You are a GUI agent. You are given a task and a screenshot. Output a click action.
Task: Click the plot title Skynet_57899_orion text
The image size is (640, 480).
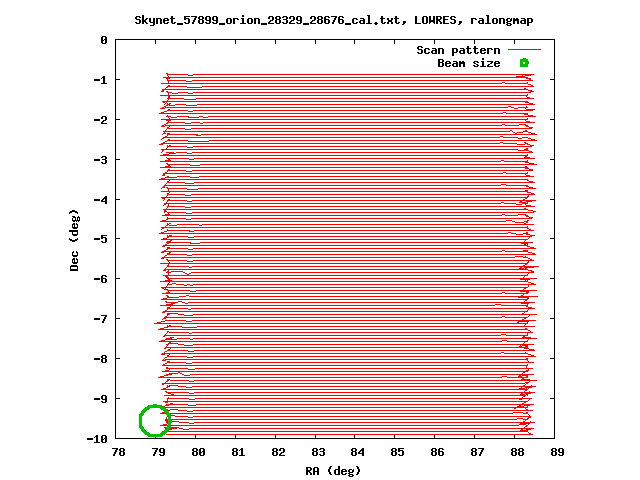333,20
